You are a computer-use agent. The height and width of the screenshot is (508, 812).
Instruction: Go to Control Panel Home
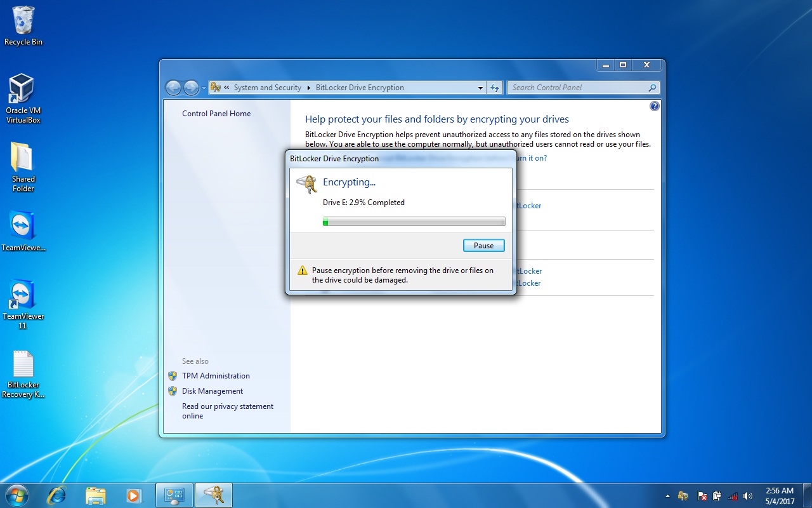click(216, 114)
